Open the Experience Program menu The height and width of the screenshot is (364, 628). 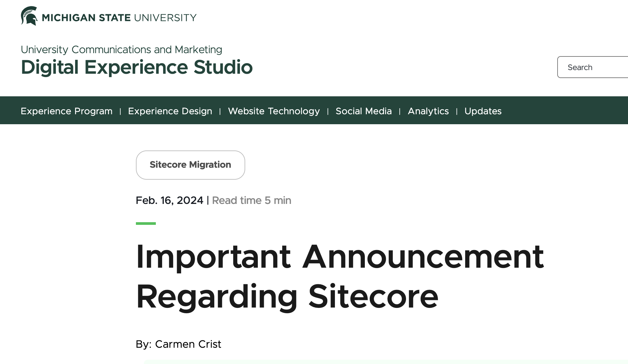click(x=66, y=111)
